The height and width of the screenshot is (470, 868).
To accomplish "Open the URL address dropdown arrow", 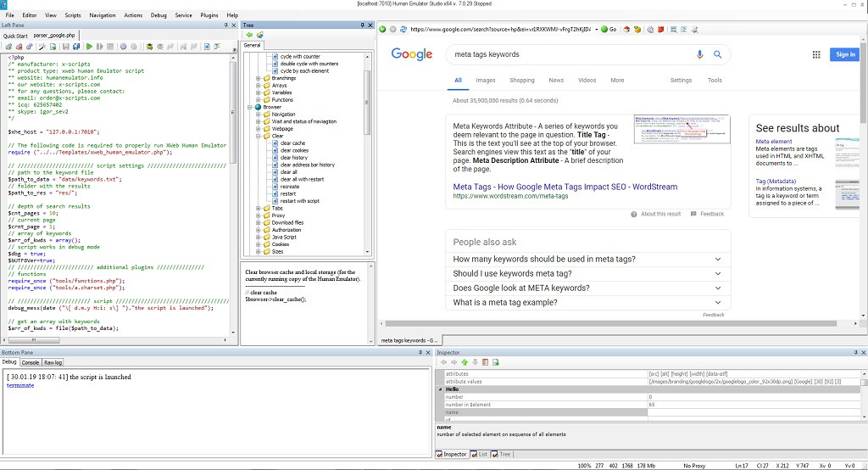I will 596,30.
